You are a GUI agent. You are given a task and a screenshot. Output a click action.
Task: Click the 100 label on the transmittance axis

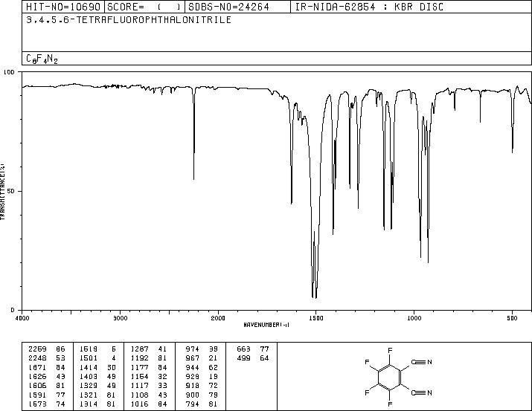(9, 72)
